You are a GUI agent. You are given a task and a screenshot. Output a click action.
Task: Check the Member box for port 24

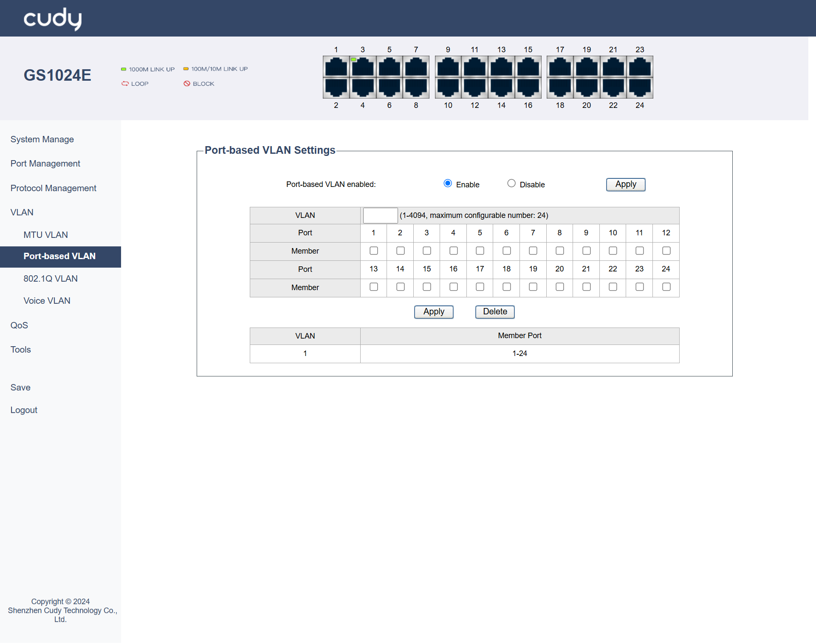click(666, 287)
